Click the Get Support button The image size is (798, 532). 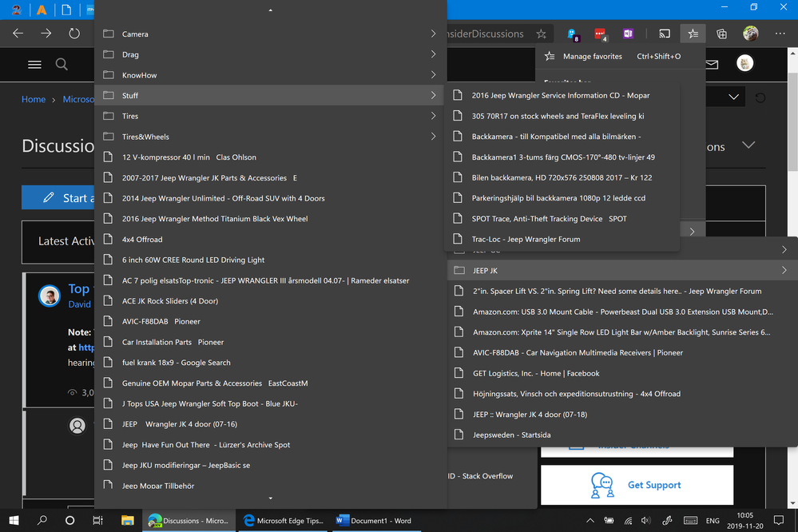pyautogui.click(x=637, y=485)
